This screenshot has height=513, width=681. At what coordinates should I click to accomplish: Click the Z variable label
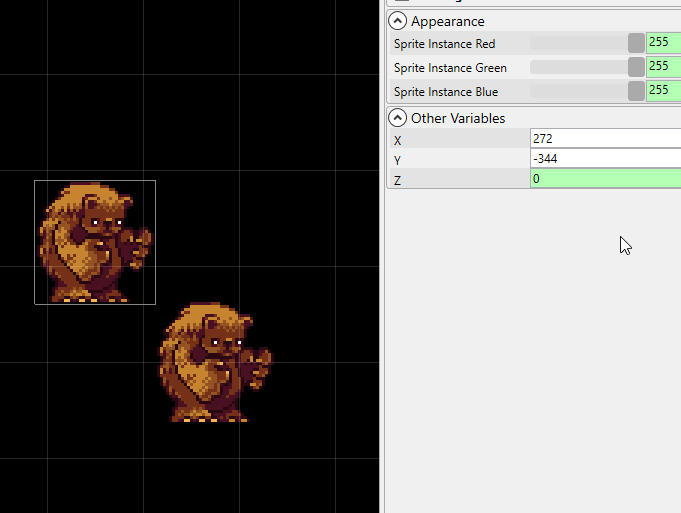point(398,180)
